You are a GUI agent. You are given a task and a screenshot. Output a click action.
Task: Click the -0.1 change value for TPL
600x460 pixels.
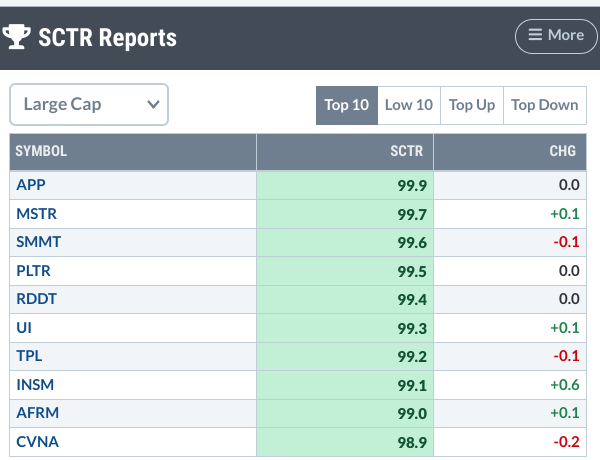566,356
